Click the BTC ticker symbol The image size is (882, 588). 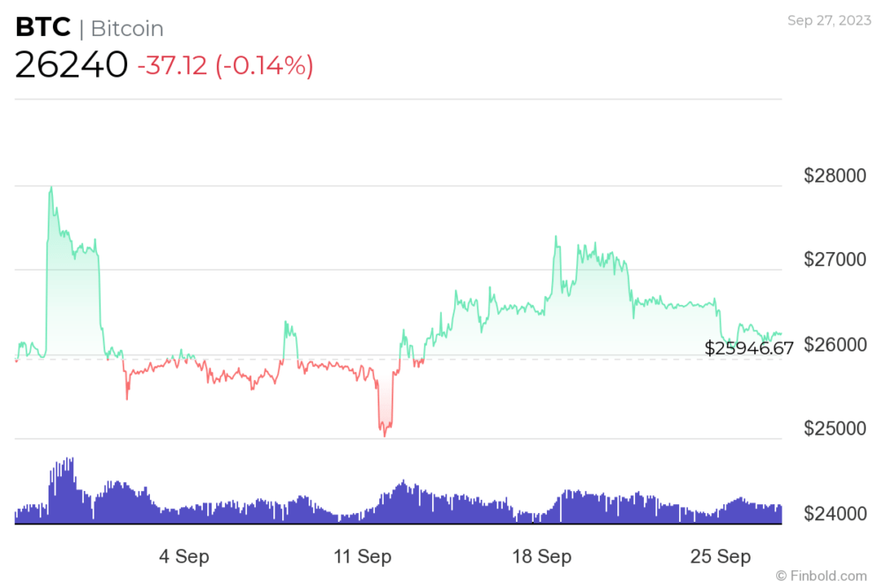43,27
